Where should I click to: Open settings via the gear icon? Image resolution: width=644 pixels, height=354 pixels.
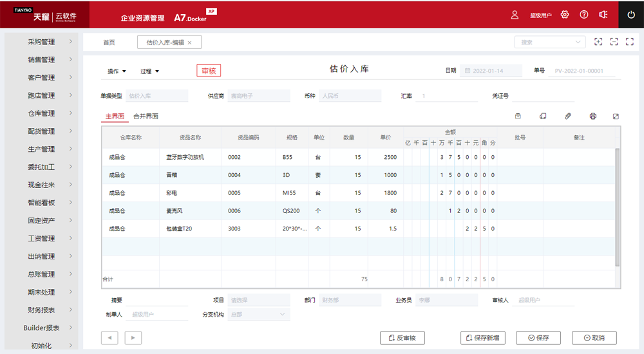click(565, 15)
